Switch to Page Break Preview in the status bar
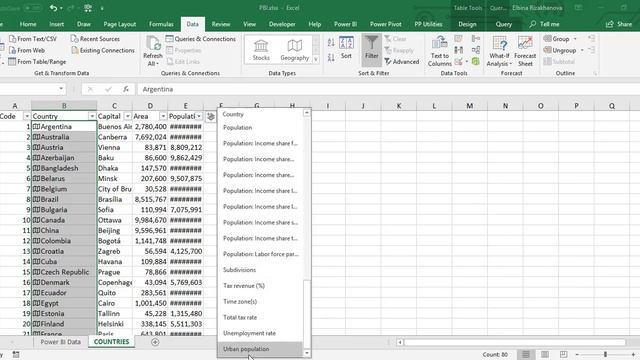 tap(563, 354)
